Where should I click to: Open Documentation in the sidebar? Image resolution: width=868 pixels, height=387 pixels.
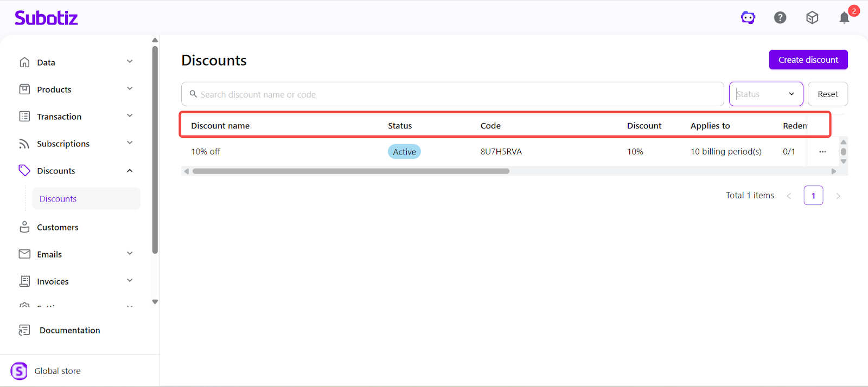(x=69, y=330)
